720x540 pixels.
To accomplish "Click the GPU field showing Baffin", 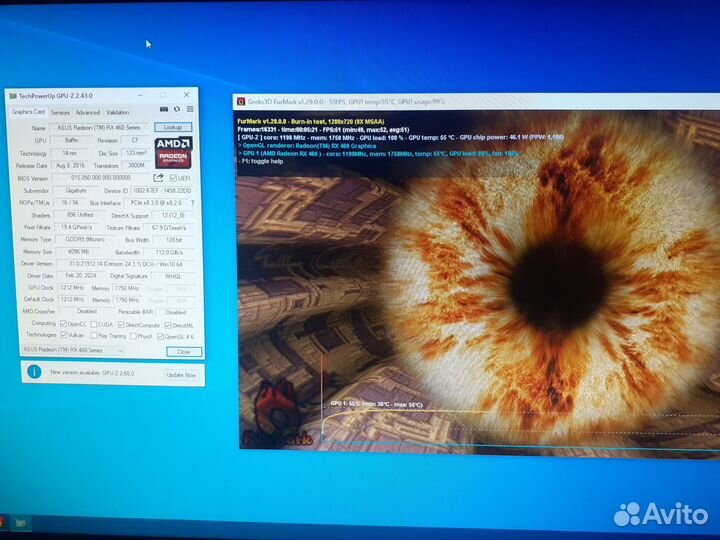I will coord(72,140).
